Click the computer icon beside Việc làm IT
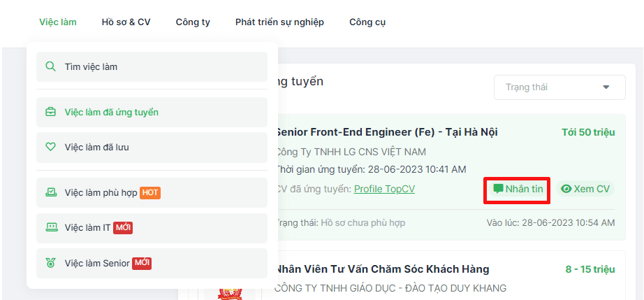644x300 pixels. 50,227
